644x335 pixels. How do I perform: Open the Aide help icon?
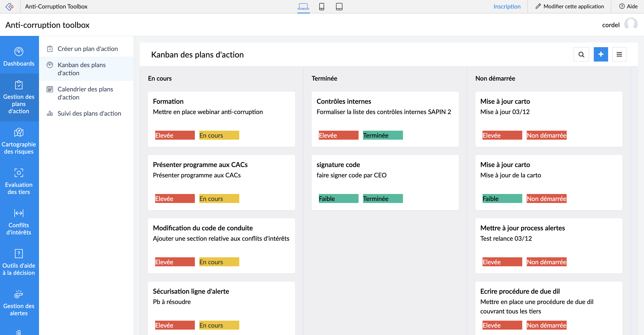coord(622,6)
